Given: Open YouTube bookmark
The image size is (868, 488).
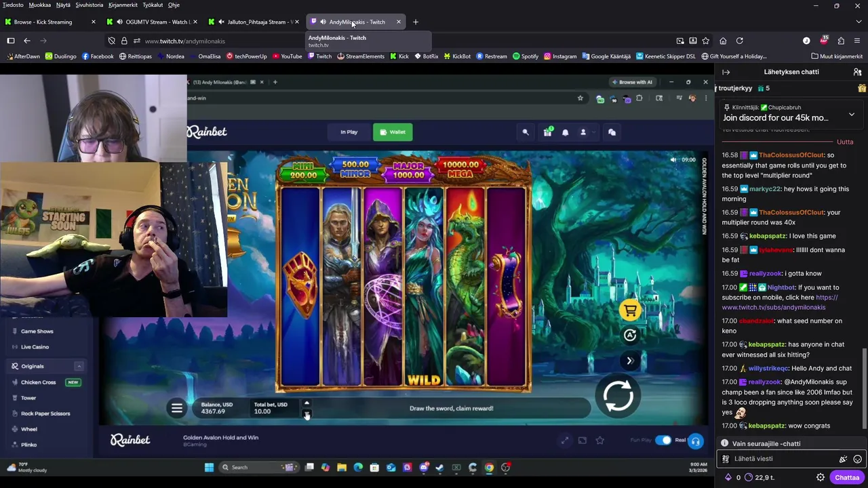Looking at the screenshot, I should pyautogui.click(x=288, y=56).
